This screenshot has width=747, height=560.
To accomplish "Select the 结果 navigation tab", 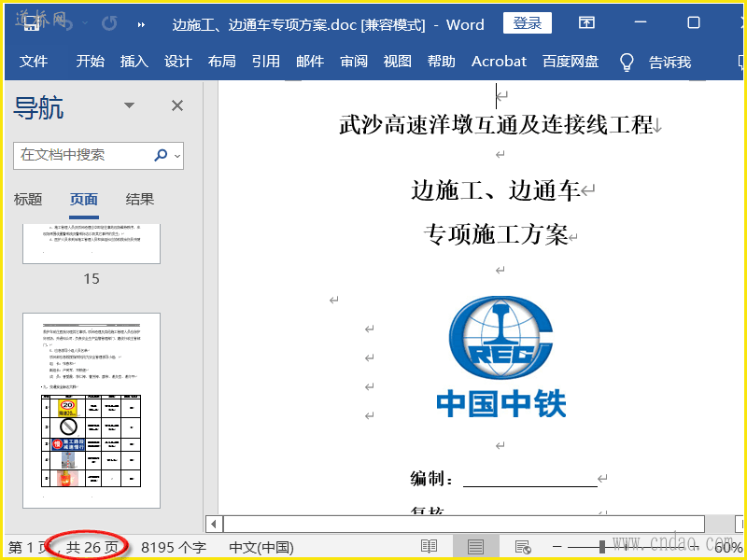I will coord(140,200).
